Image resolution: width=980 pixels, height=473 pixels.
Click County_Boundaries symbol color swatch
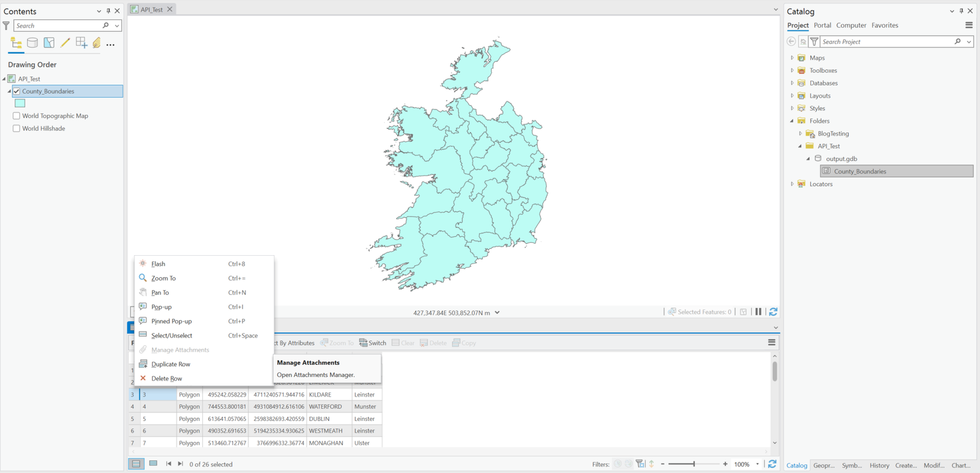pyautogui.click(x=20, y=103)
